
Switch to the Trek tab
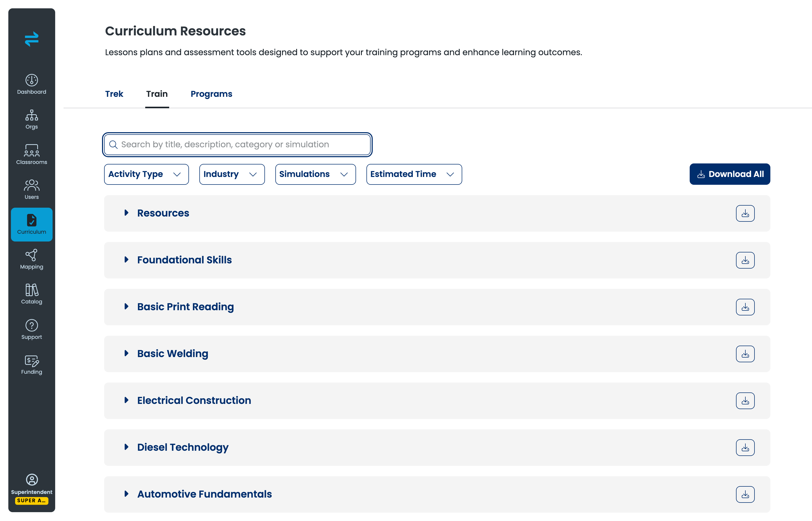point(114,94)
